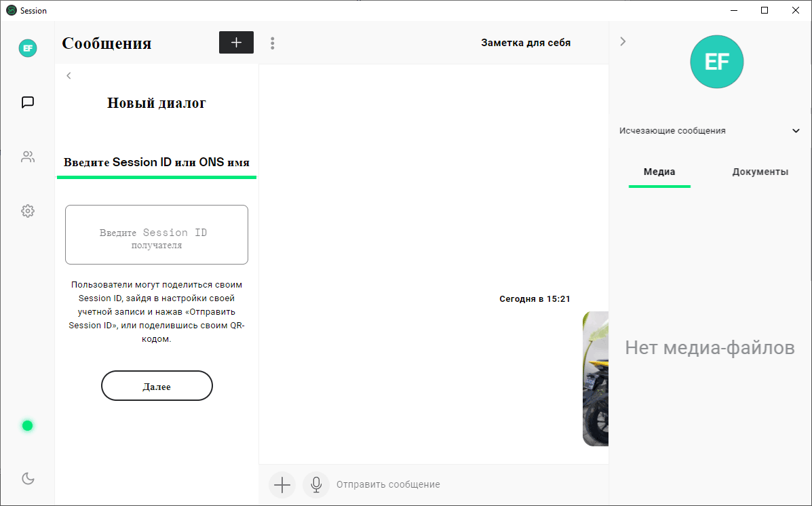The width and height of the screenshot is (812, 506).
Task: Maximize the Session window
Action: coord(765,10)
